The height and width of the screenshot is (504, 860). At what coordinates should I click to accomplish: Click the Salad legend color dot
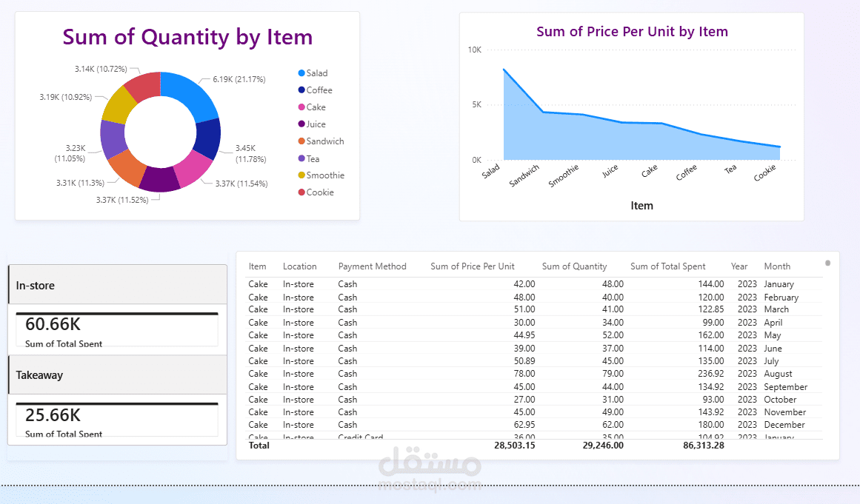[301, 73]
